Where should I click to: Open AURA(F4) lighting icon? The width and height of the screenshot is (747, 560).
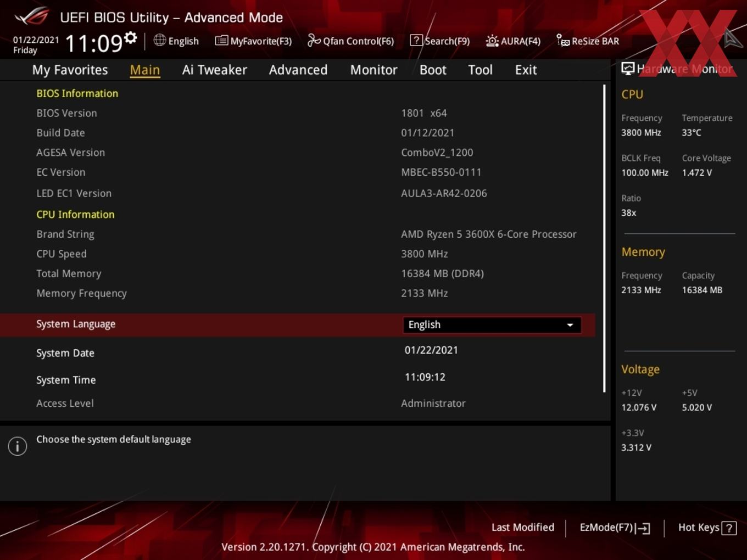coord(492,41)
